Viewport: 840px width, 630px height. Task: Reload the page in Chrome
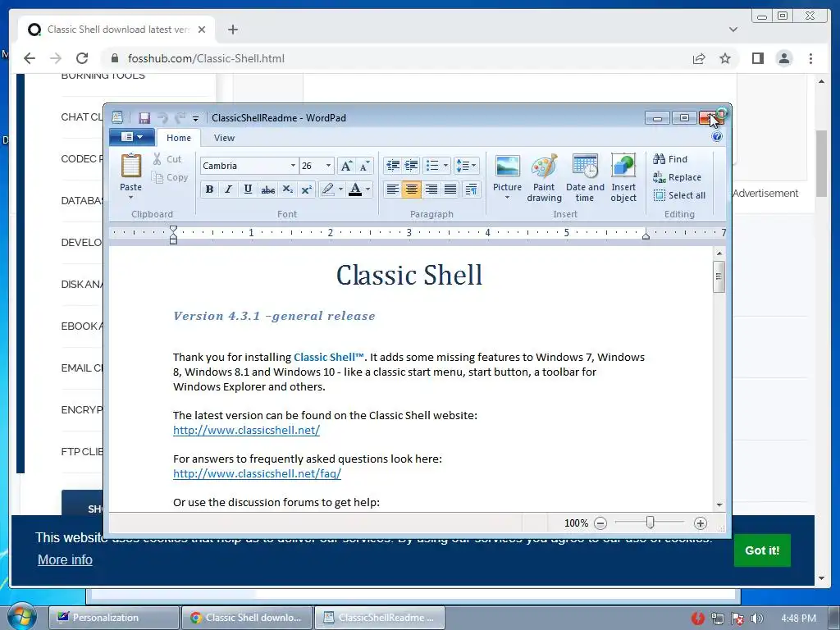tap(82, 58)
